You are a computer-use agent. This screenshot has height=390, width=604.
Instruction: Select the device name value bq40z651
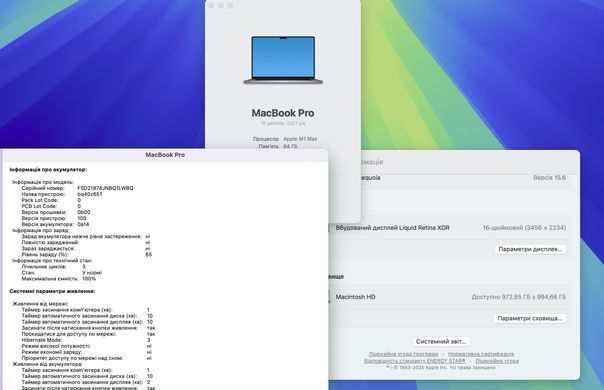(x=90, y=194)
